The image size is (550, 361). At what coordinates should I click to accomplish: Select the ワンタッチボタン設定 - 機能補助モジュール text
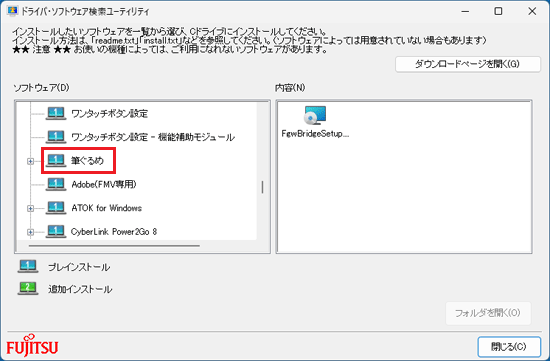point(153,137)
